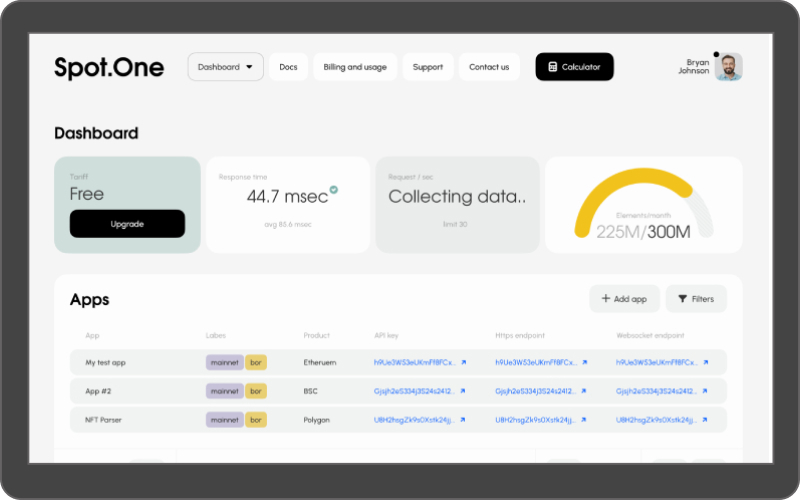Click the response time verified check icon
Viewport: 800px width, 500px height.
click(334, 190)
